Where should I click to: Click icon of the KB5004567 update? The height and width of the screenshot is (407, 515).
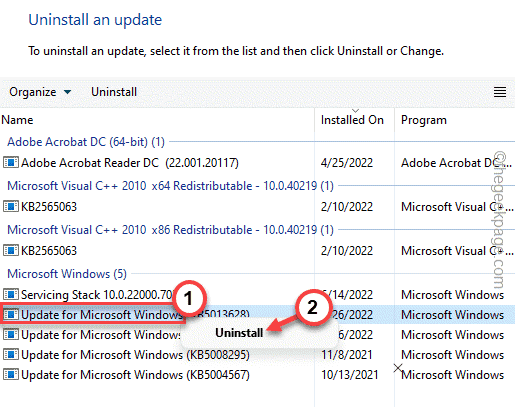[x=11, y=375]
